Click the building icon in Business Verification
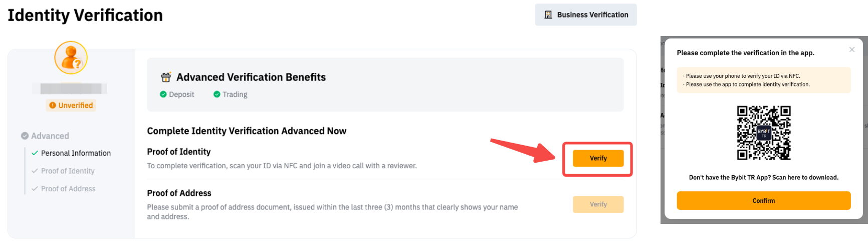Screen dimensions: 868x244 [548, 15]
